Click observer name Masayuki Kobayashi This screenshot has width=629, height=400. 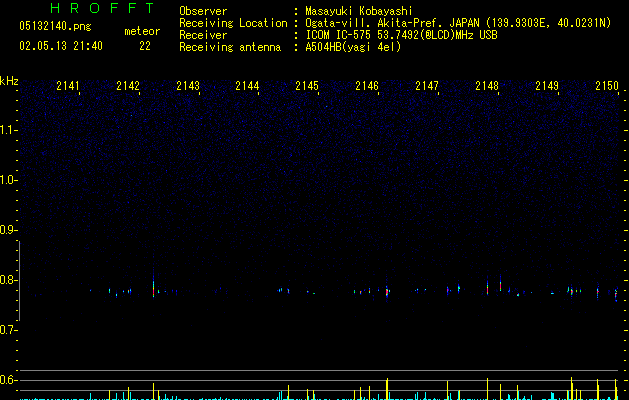pyautogui.click(x=359, y=11)
